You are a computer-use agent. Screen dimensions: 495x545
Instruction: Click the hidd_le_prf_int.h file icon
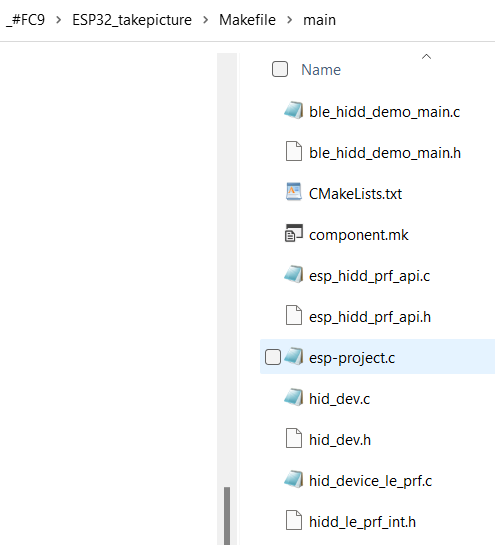coord(293,520)
